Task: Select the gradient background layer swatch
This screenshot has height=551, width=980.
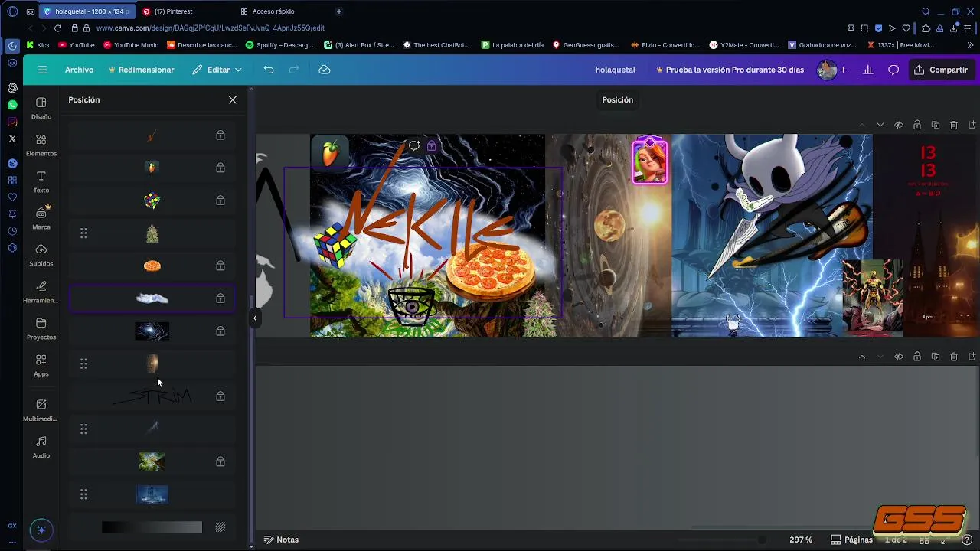Action: (152, 527)
